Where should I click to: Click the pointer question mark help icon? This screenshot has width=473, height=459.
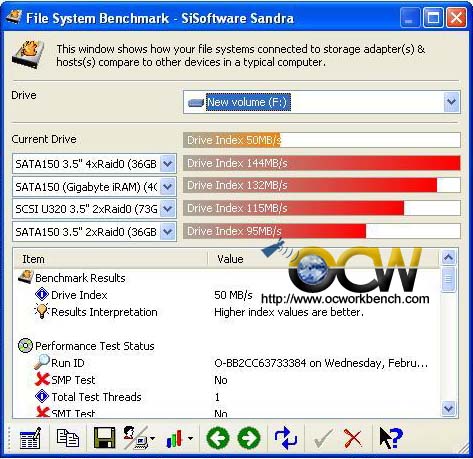coord(391,438)
